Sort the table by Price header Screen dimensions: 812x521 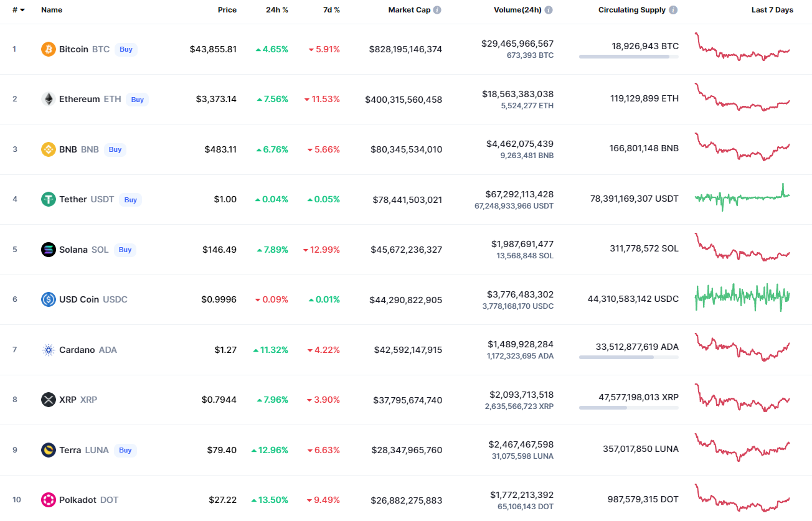pos(227,10)
